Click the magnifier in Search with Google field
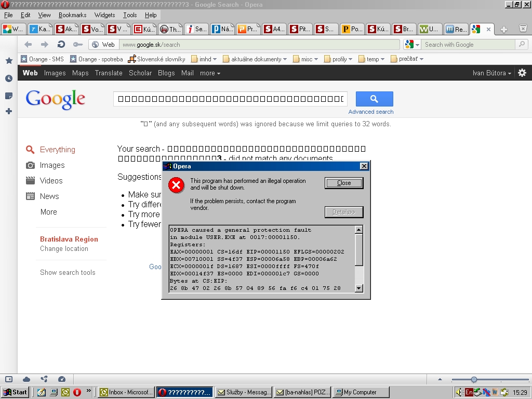Viewport: 532px width, 399px height. [522, 44]
